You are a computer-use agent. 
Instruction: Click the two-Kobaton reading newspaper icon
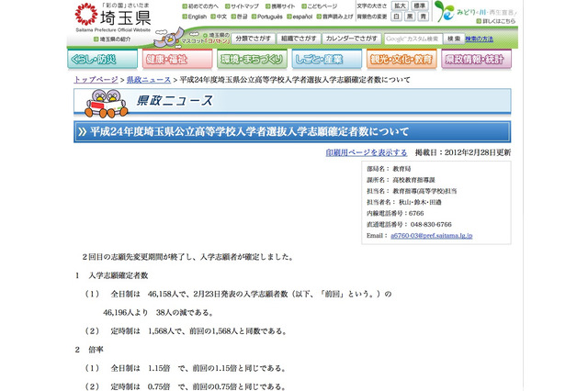point(107,104)
